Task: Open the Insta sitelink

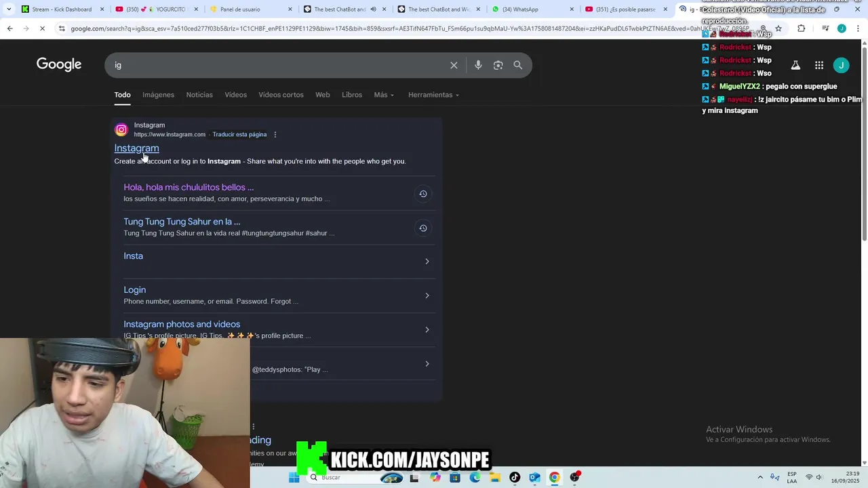Action: pos(133,256)
